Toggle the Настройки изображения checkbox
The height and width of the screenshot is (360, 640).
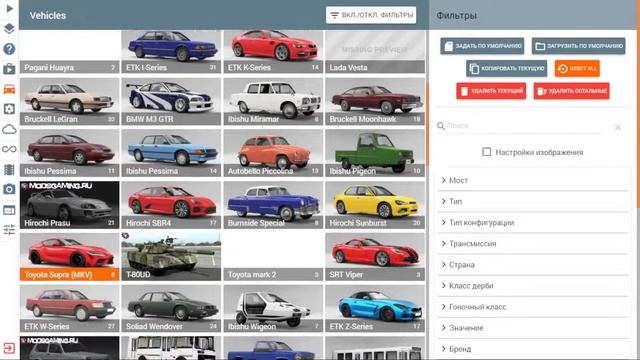click(487, 152)
